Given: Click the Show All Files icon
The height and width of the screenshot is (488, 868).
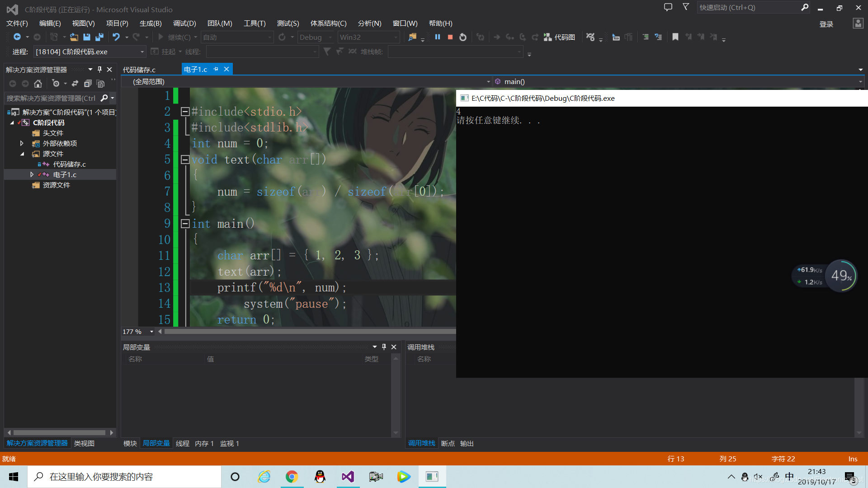Looking at the screenshot, I should tap(100, 84).
